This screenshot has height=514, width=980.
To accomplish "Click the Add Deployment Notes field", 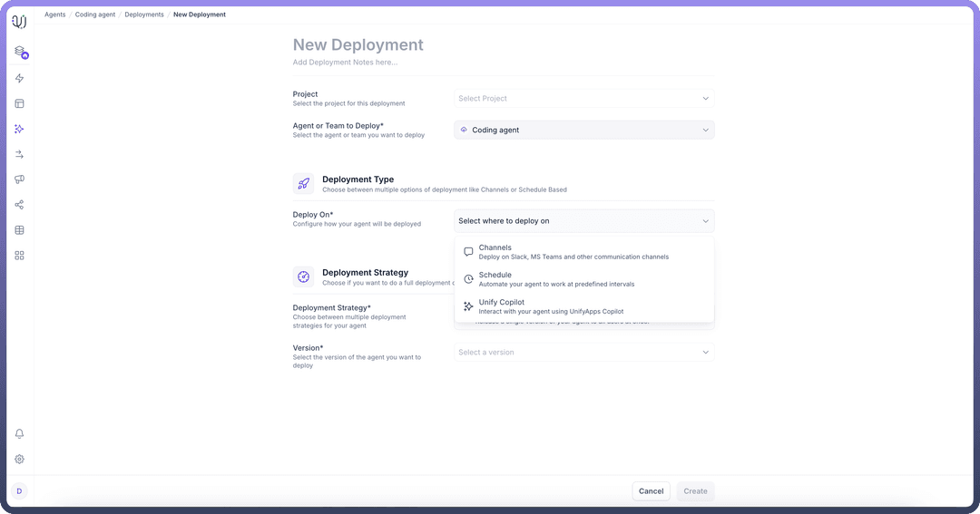I will pos(345,63).
